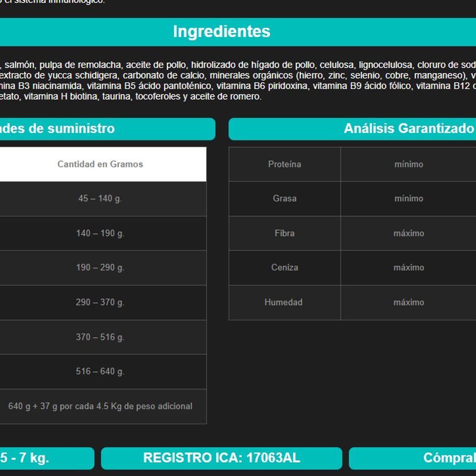Select the '190 – 290 g.' cell
This screenshot has height=476, width=476.
(100, 267)
